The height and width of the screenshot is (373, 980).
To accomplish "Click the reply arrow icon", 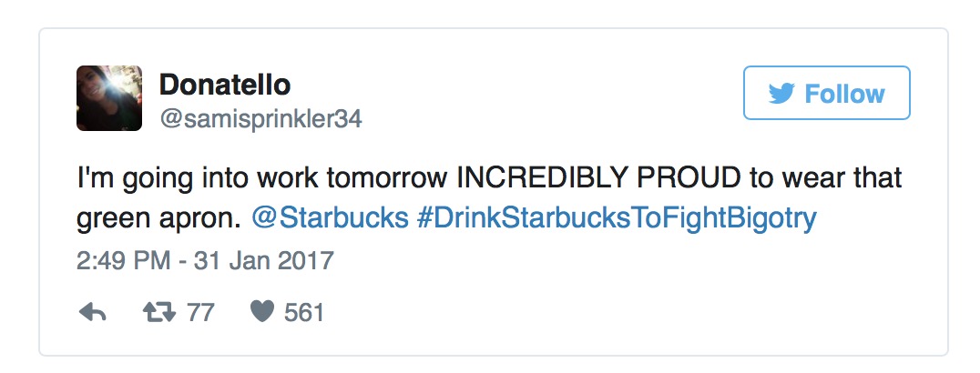I will tap(93, 314).
